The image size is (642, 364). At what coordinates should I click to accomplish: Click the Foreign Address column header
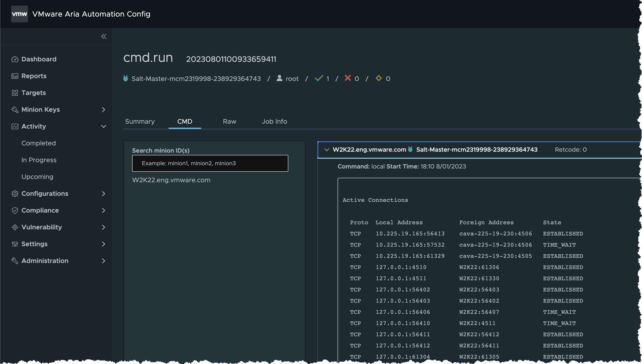[x=486, y=223]
